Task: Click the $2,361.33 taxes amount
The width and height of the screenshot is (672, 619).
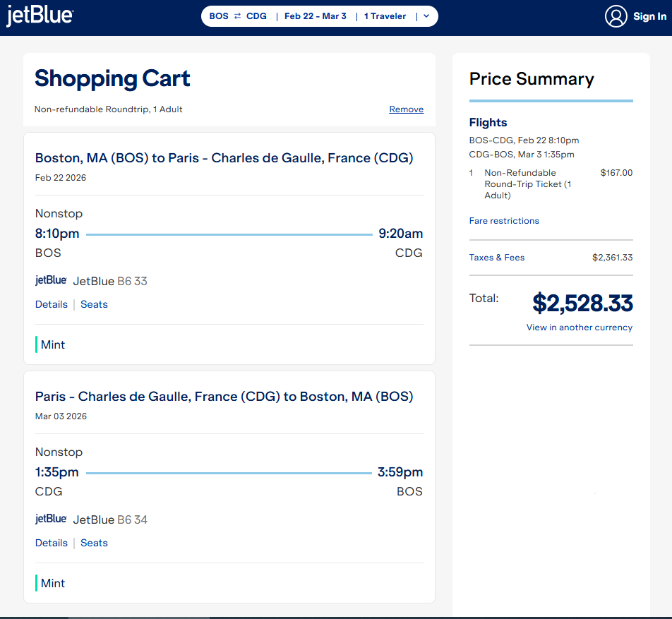Action: (613, 257)
